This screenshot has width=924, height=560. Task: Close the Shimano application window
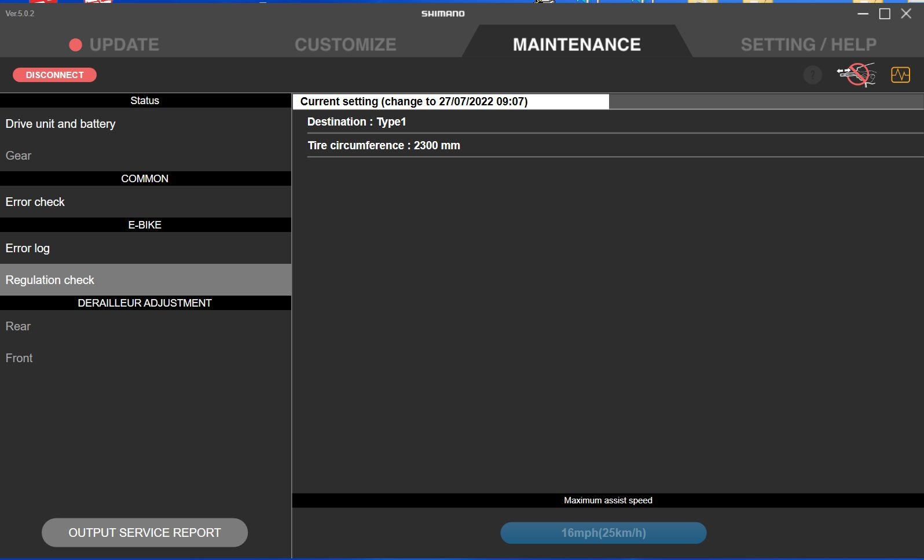point(906,13)
